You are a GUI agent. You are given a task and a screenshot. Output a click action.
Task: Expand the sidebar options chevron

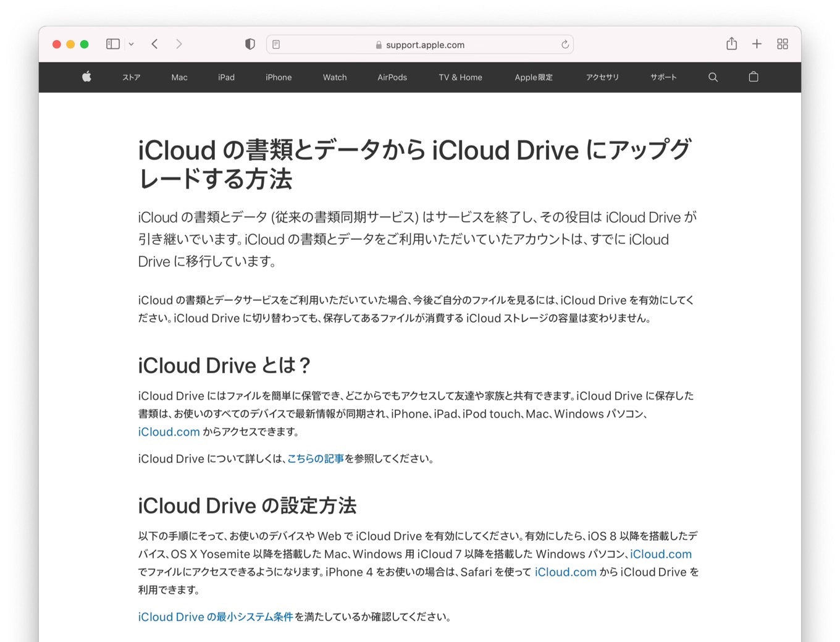[x=130, y=44]
